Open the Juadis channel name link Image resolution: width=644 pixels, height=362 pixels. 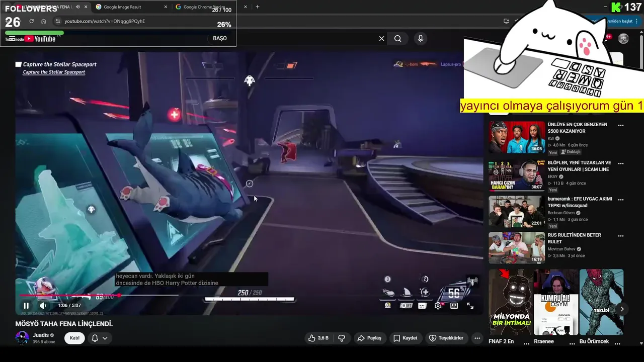[x=41, y=335]
